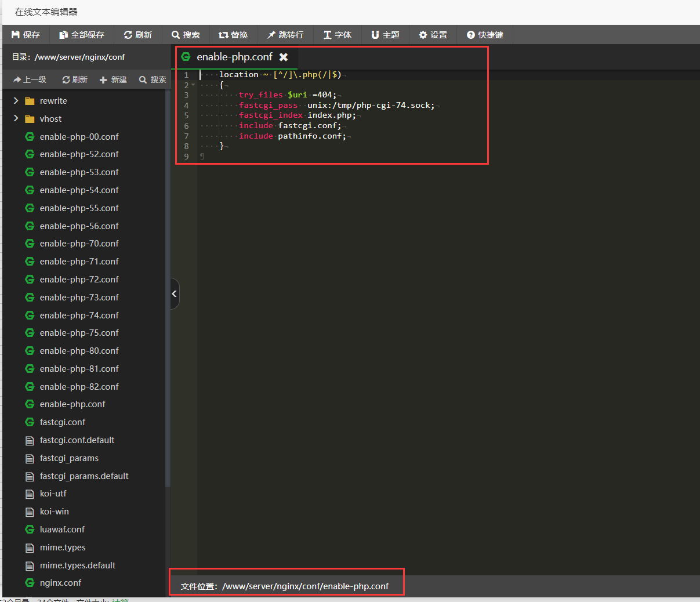Open enable-php-00.conf file
This screenshot has width=700, height=602.
[x=79, y=137]
